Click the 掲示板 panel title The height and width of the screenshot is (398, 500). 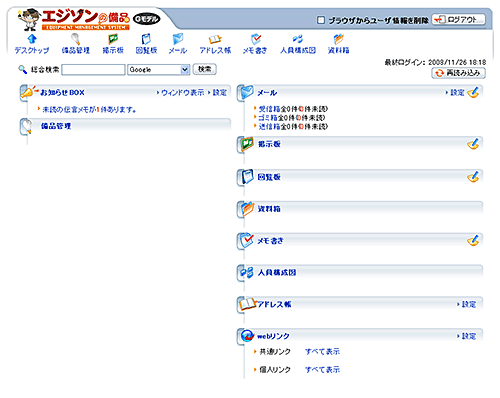point(269,144)
